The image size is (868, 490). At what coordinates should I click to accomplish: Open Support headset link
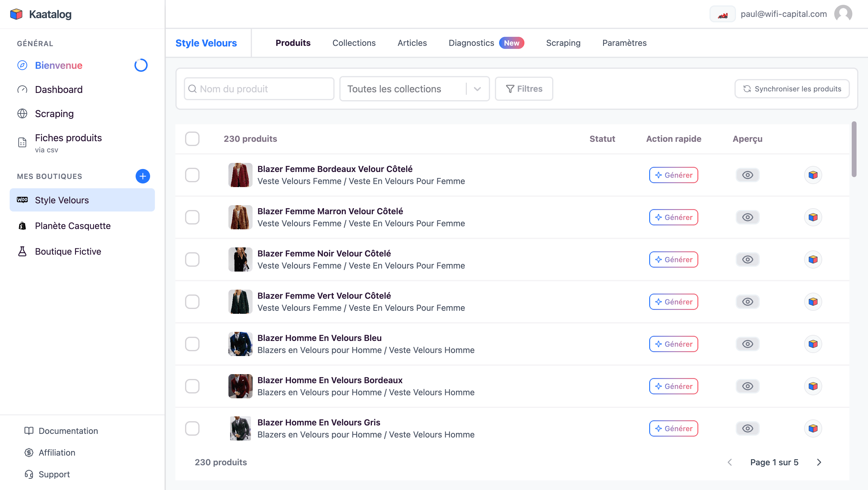point(54,474)
